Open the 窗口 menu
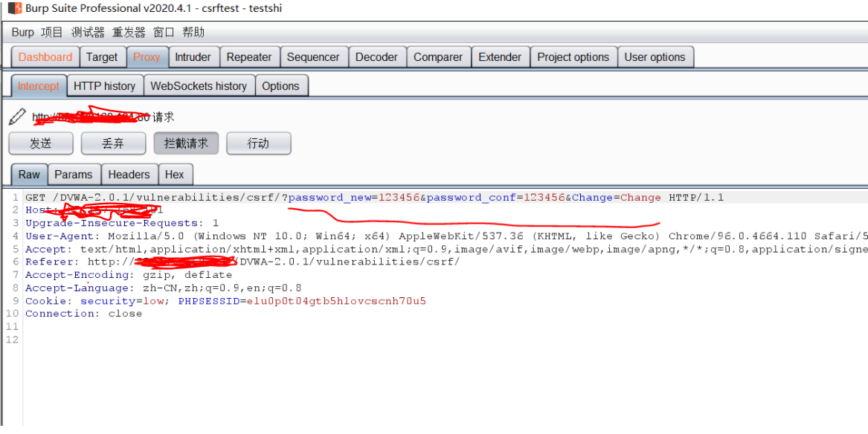Screen dimensions: 868x434 164,33
